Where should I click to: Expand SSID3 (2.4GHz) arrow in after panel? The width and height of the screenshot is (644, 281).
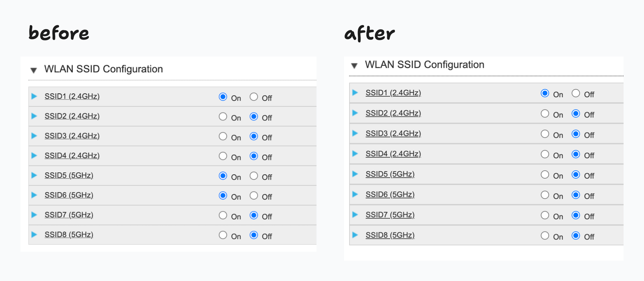click(355, 133)
